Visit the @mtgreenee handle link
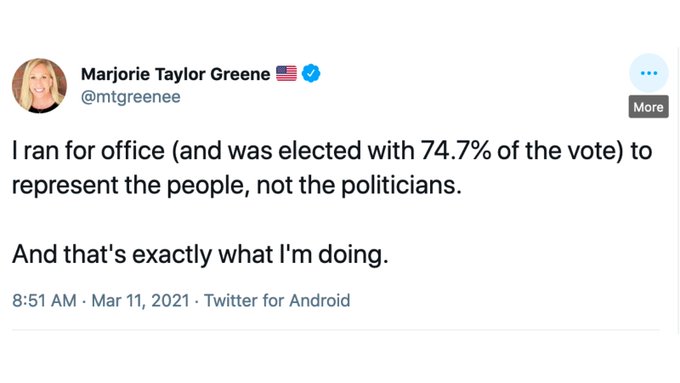The height and width of the screenshot is (383, 680). pos(131,97)
